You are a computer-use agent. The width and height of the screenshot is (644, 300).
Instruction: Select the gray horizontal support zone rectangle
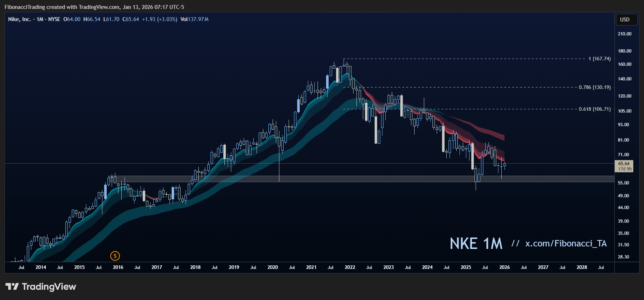pos(357,179)
